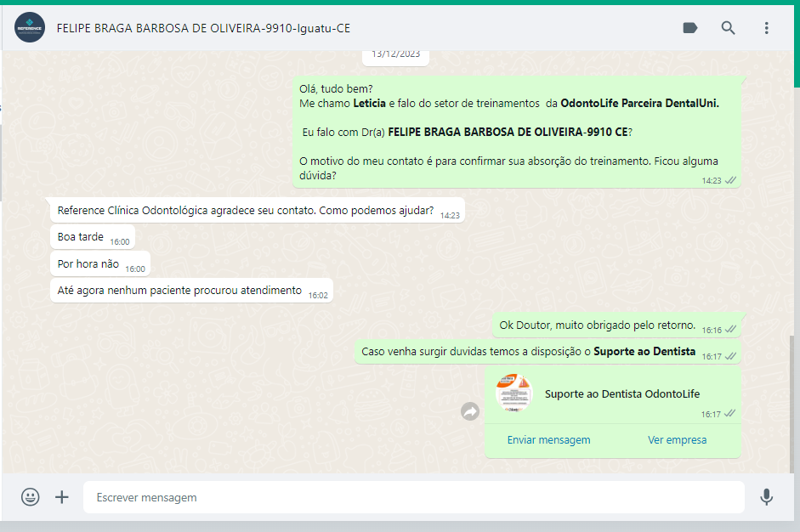Click the label tag icon in header
The height and width of the screenshot is (532, 800).
689,27
